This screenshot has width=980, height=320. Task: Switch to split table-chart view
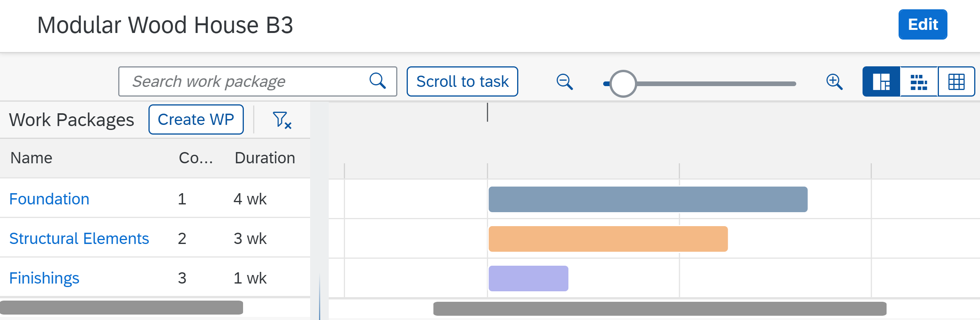click(x=881, y=81)
